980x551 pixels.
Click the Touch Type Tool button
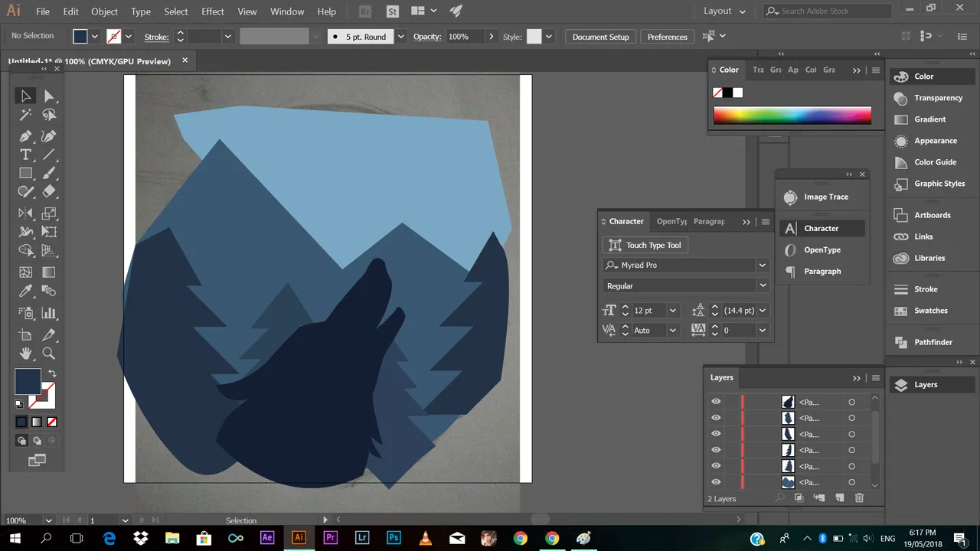(x=646, y=245)
